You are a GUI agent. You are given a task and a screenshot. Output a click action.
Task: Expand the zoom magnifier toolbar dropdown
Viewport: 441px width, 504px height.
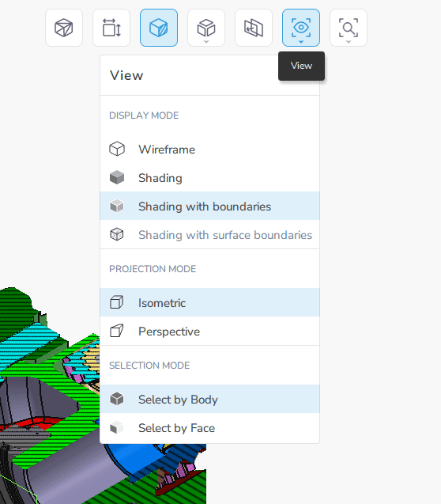349,28
